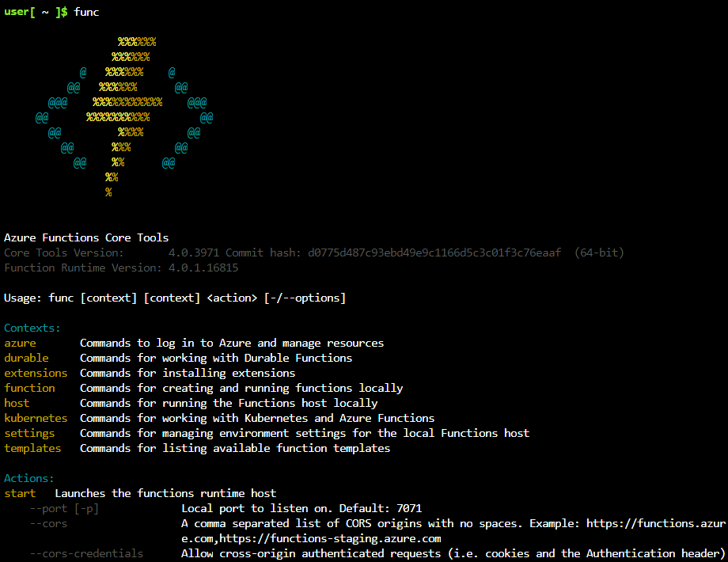Click 'Function Runtime Version:' label
The image size is (728, 562).
83,268
